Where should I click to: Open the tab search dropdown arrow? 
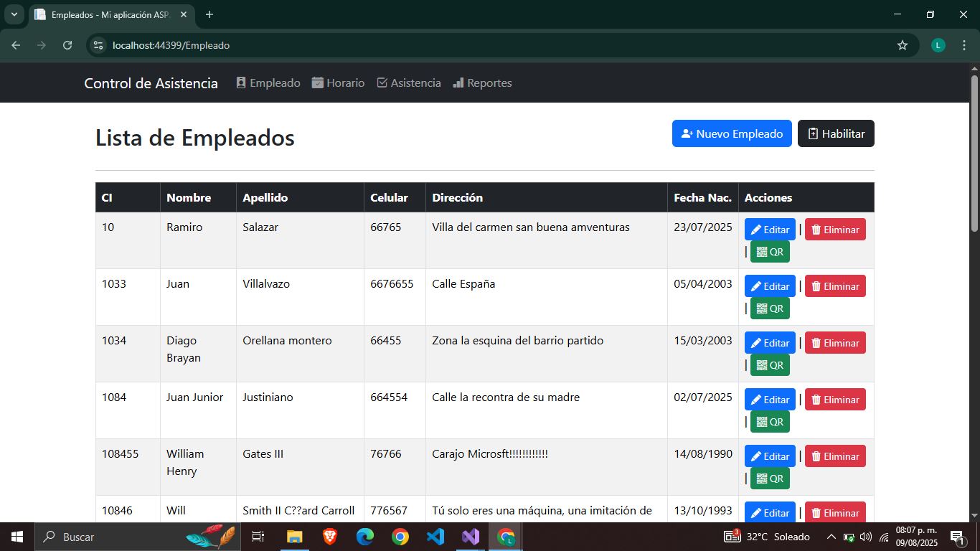click(x=14, y=14)
